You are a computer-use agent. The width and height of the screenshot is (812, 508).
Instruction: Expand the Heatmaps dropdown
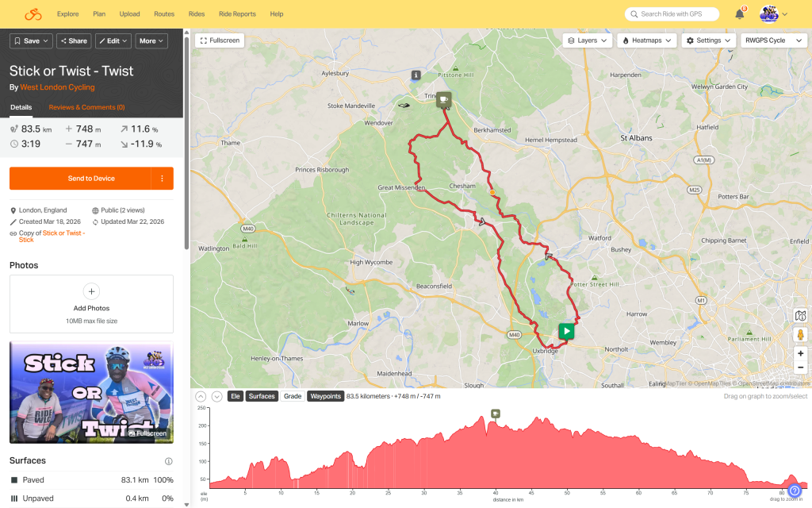(x=647, y=40)
